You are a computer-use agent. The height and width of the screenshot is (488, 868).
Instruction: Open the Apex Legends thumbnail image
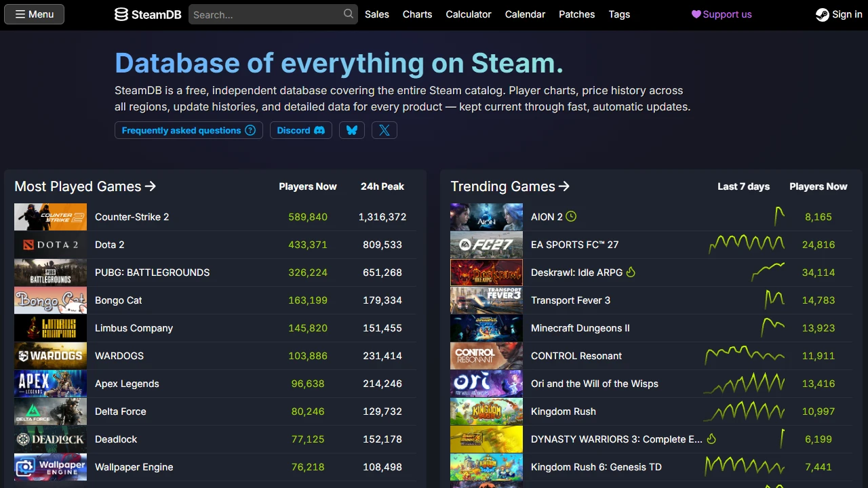[50, 384]
